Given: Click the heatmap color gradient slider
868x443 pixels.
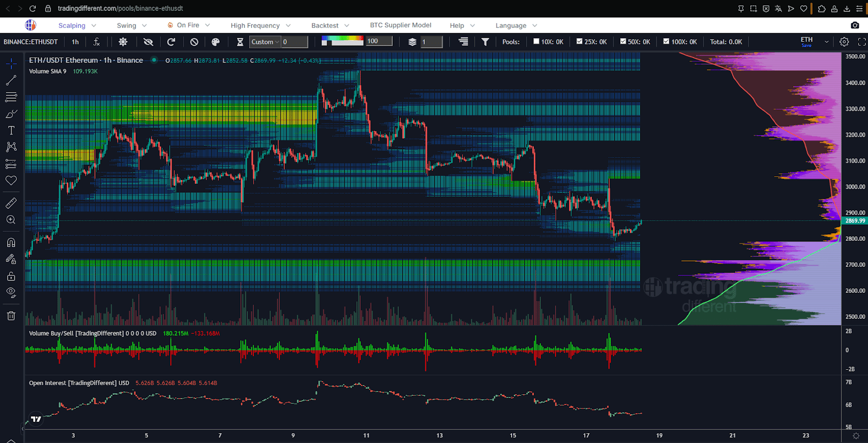Looking at the screenshot, I should (342, 41).
